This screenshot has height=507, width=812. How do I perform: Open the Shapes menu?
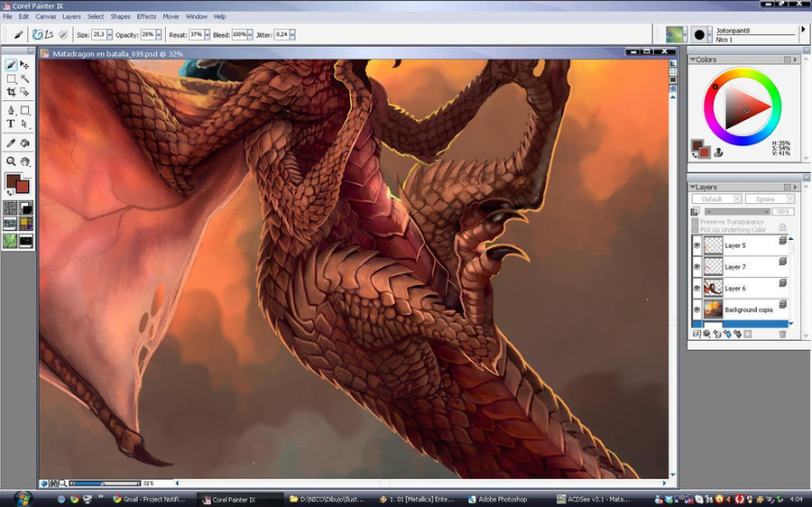tap(120, 16)
